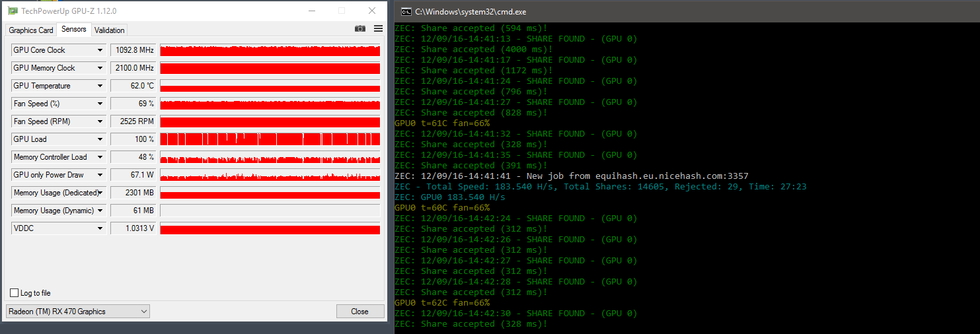Click the 2301 MB dedicated memory value
This screenshot has width=980, height=334.
(x=133, y=193)
